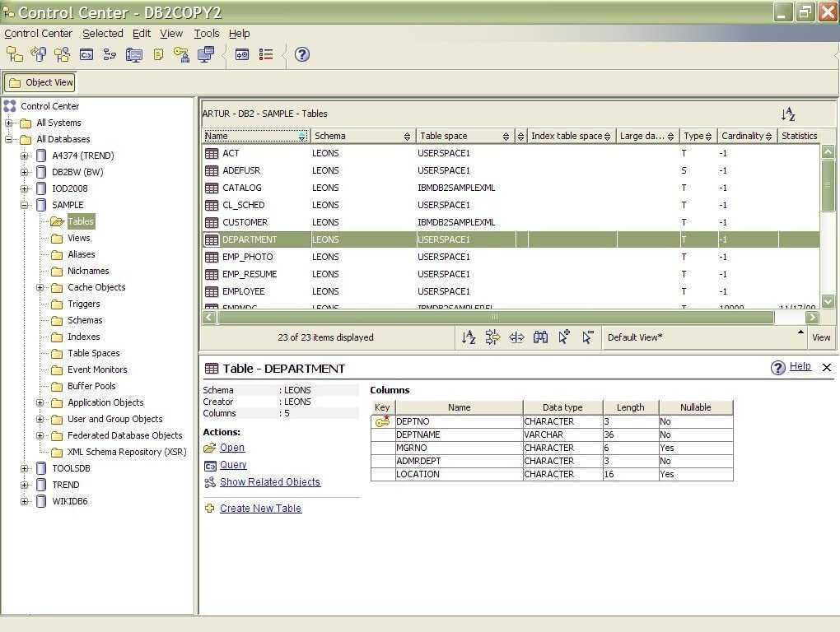The height and width of the screenshot is (632, 840).
Task: Select the EMP_PHOTO table row
Action: pyautogui.click(x=511, y=257)
